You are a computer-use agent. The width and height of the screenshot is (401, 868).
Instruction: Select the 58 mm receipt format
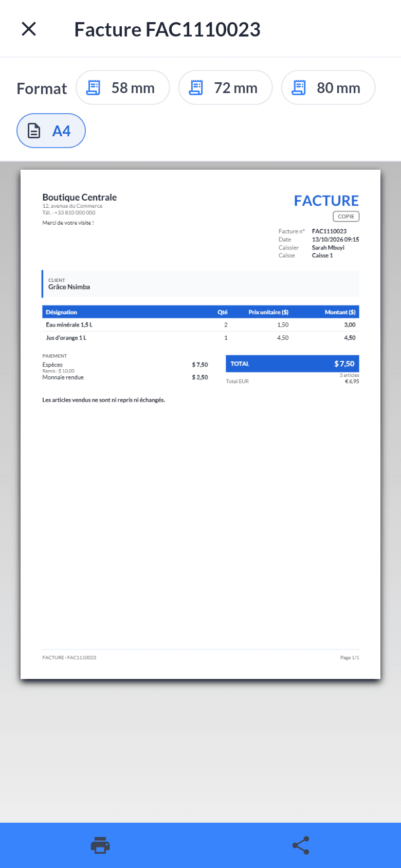tap(123, 87)
